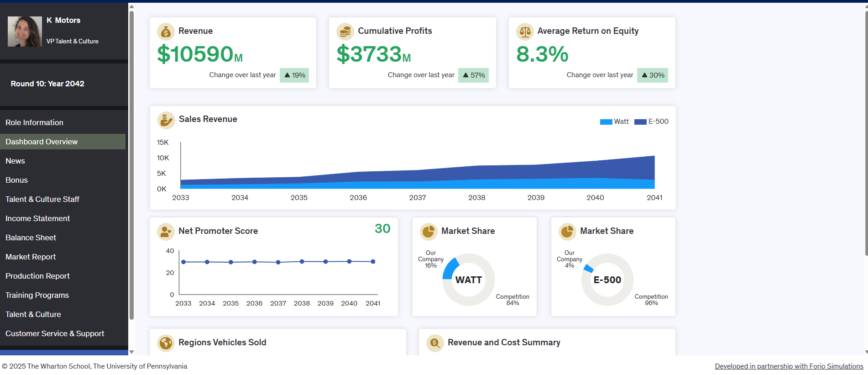This screenshot has height=375, width=868.
Task: Open Customer Service & Support page
Action: click(x=55, y=333)
